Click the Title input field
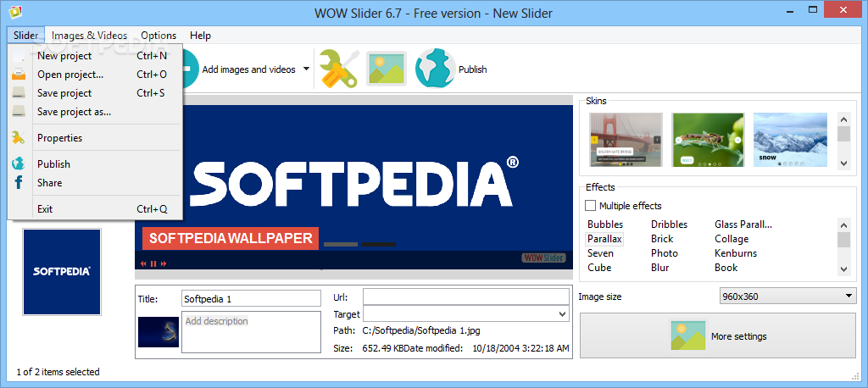This screenshot has height=388, width=868. [x=251, y=298]
